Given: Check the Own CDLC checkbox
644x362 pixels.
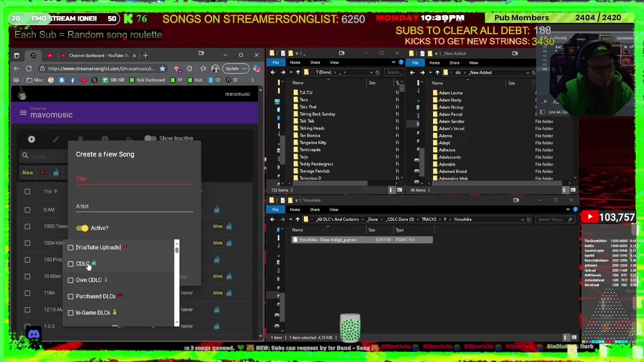Looking at the screenshot, I should [70, 280].
